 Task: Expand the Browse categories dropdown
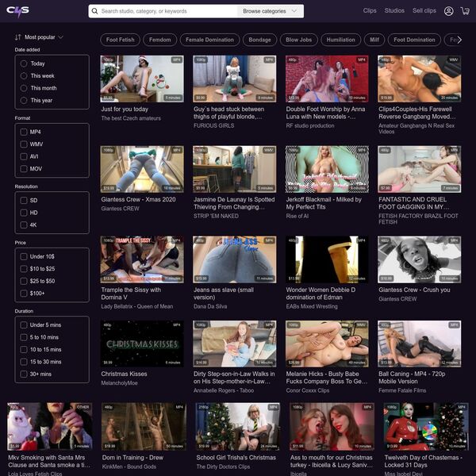270,12
